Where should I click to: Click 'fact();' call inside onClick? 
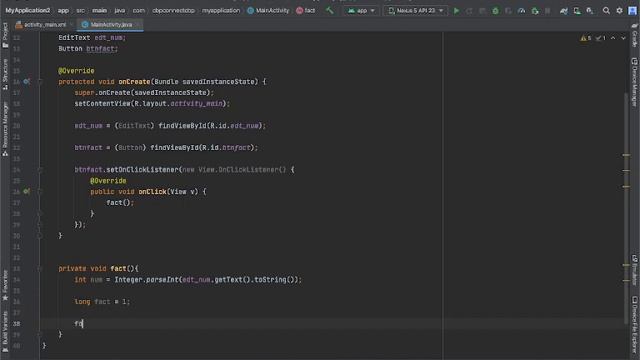pos(120,202)
